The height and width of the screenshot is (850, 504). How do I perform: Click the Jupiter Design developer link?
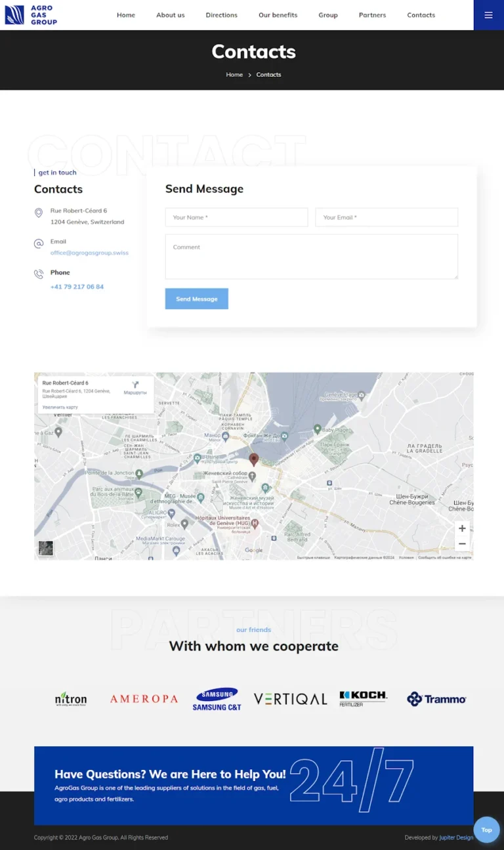[x=456, y=838]
